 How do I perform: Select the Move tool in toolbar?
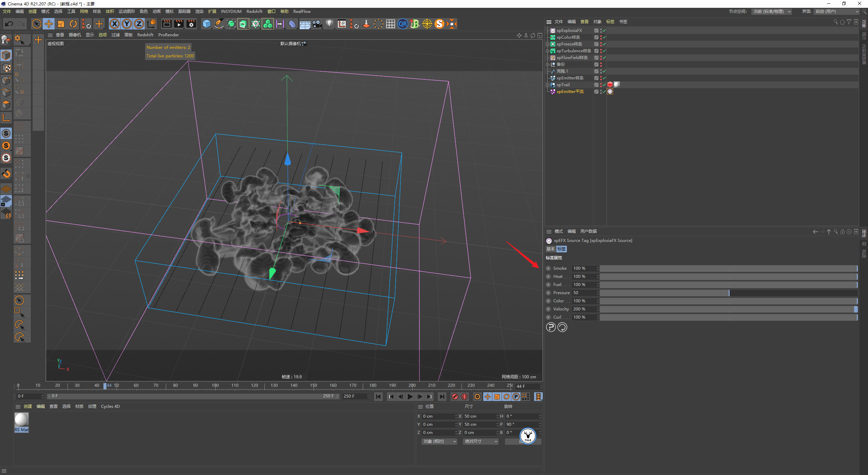tap(49, 24)
